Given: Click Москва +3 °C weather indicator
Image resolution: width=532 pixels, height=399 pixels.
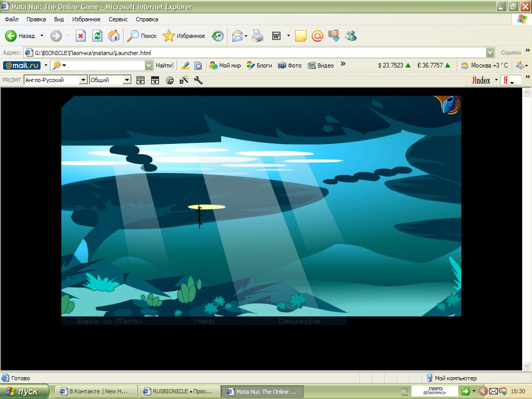Looking at the screenshot, I should point(485,65).
